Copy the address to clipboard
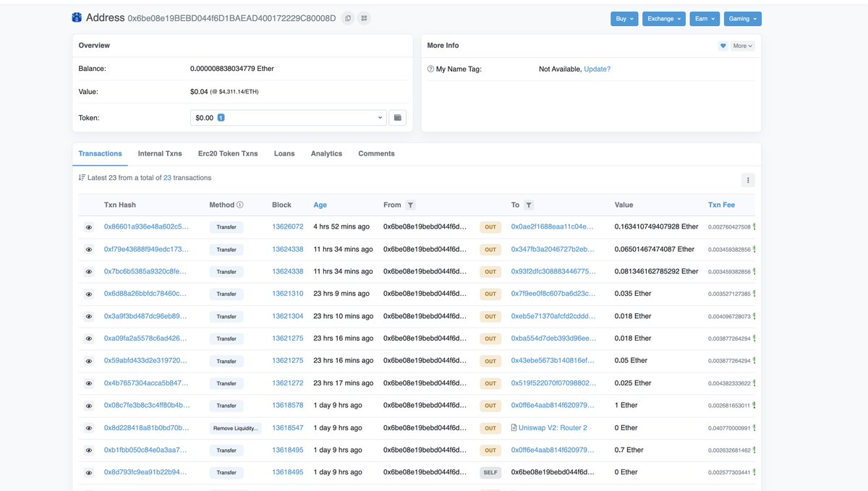This screenshot has width=868, height=491. point(348,18)
